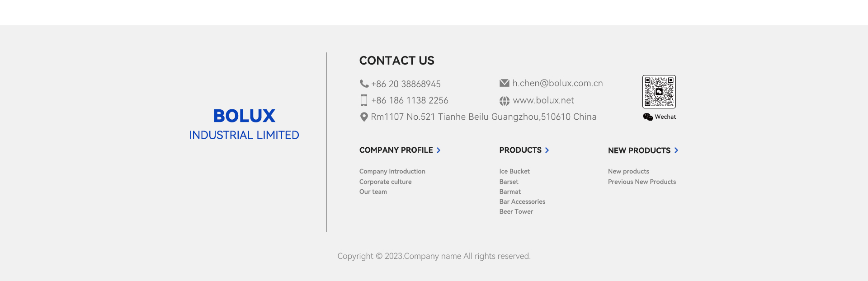
Task: Open the Company Introduction link
Action: coord(392,172)
